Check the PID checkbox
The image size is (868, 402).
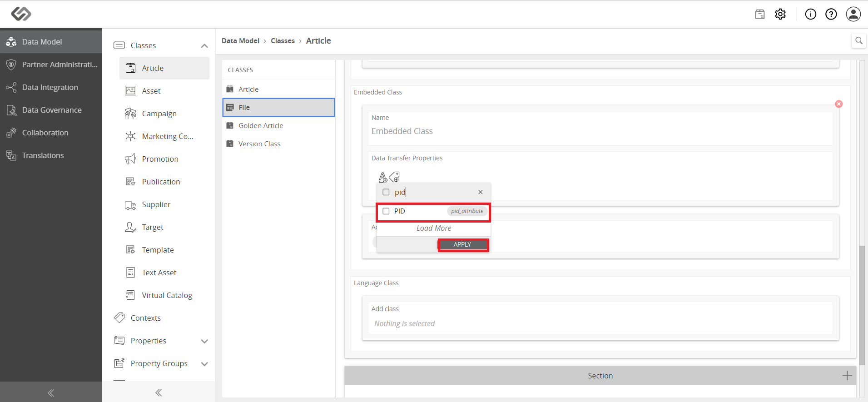pyautogui.click(x=386, y=211)
